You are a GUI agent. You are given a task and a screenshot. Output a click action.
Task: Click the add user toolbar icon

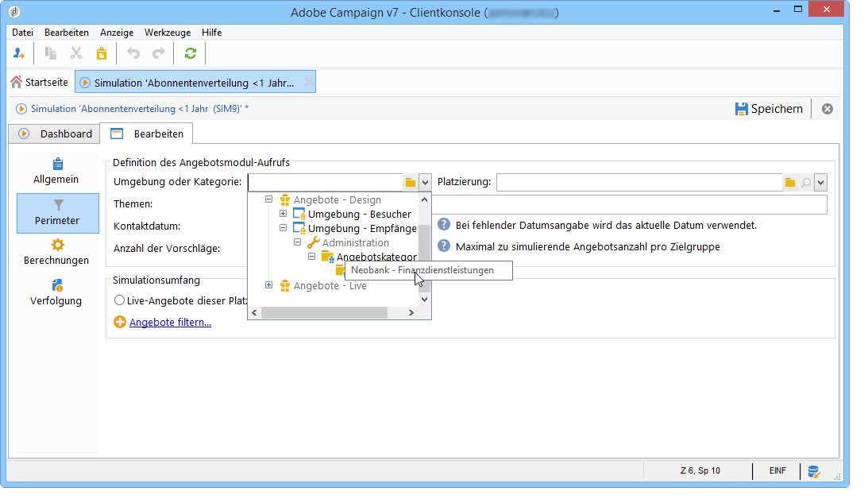(19, 53)
